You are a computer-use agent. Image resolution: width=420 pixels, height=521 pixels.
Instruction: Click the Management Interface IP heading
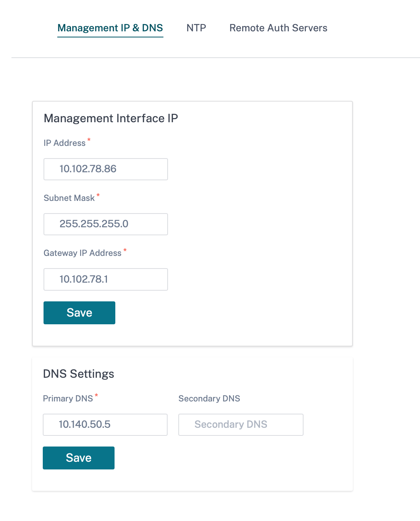tap(111, 118)
